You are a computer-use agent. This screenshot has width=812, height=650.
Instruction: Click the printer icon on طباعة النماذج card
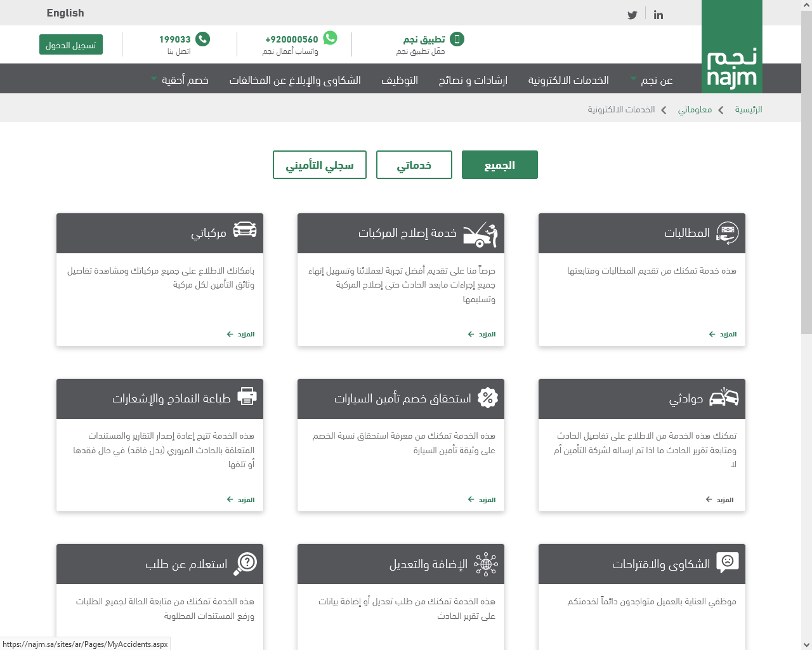click(x=247, y=397)
